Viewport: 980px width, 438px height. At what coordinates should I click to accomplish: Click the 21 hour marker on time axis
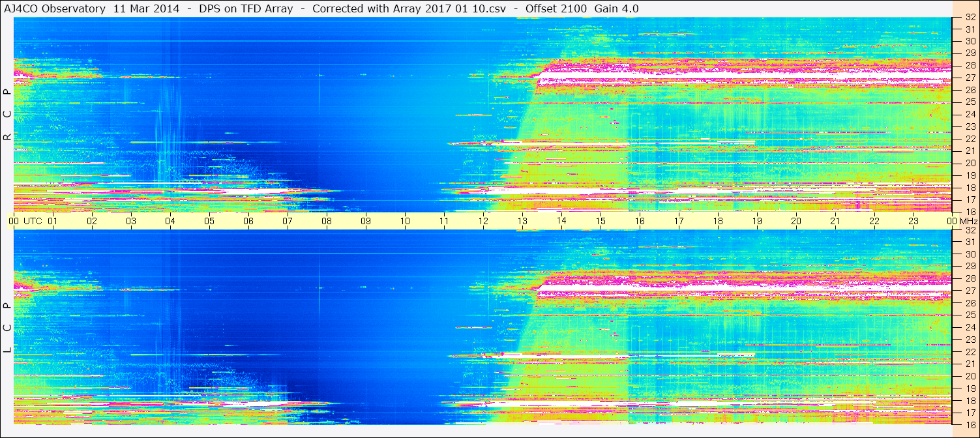click(835, 221)
